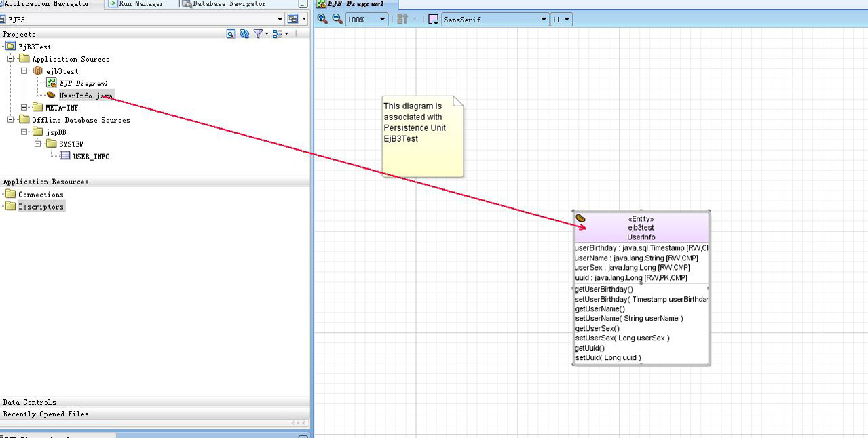The height and width of the screenshot is (438, 868).
Task: Collapse the jspDB node
Action: [x=24, y=132]
